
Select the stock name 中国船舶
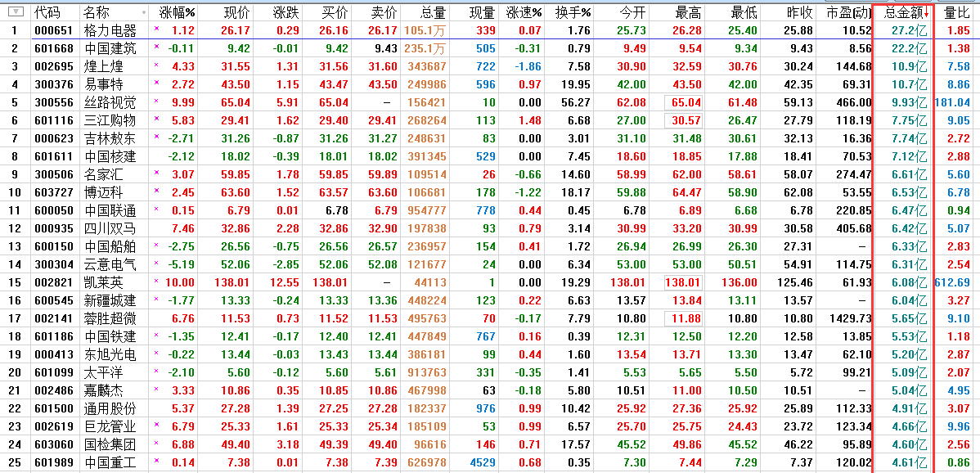110,247
